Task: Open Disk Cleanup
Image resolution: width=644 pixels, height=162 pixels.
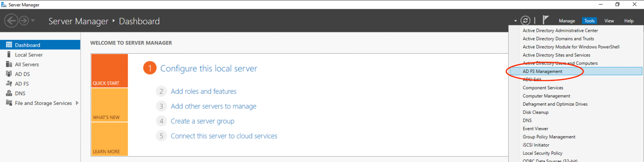Action: (535, 112)
